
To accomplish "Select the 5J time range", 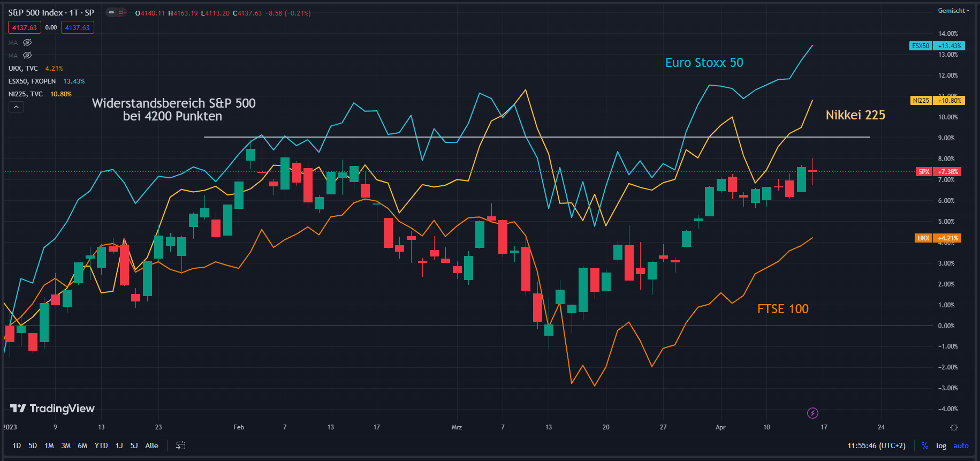I will [134, 445].
